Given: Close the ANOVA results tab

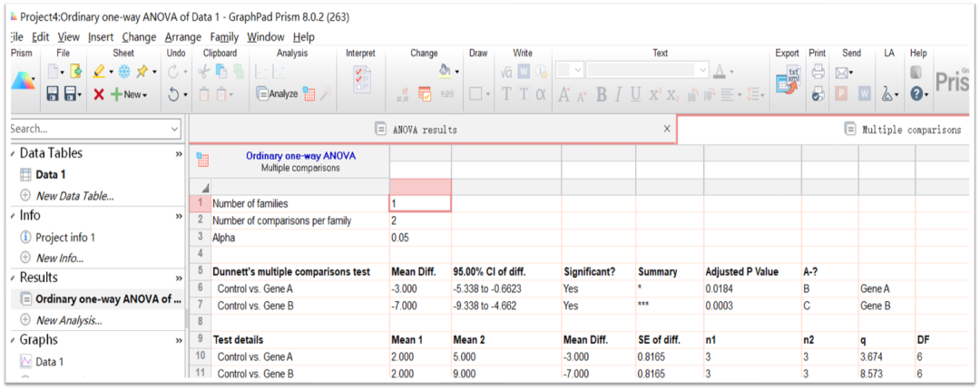Looking at the screenshot, I should point(666,129).
